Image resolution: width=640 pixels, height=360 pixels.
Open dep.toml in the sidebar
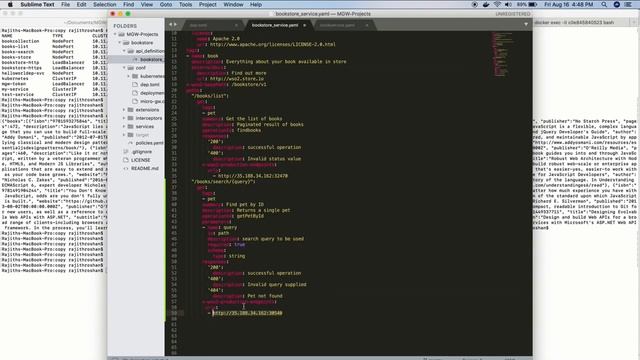150,84
